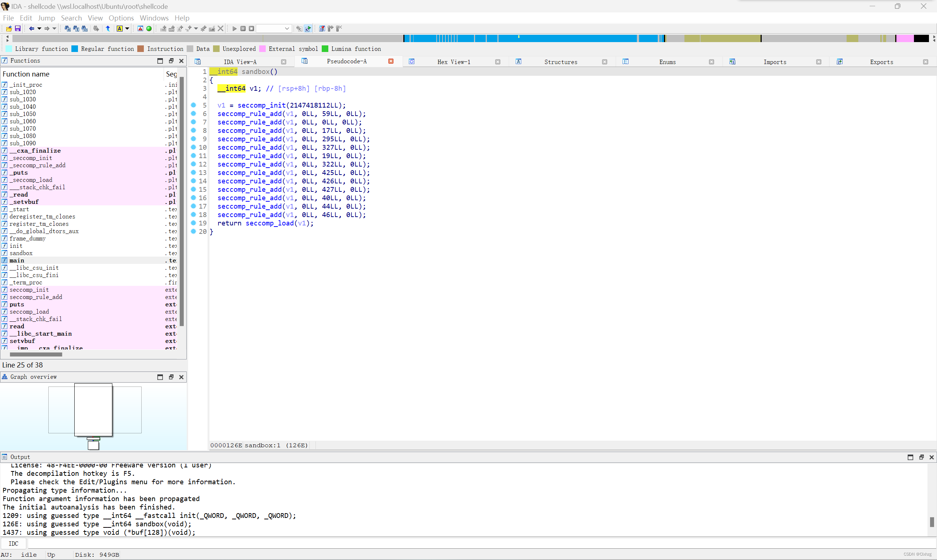Click the highlighted C pseudocode toolbar icon

308,29
